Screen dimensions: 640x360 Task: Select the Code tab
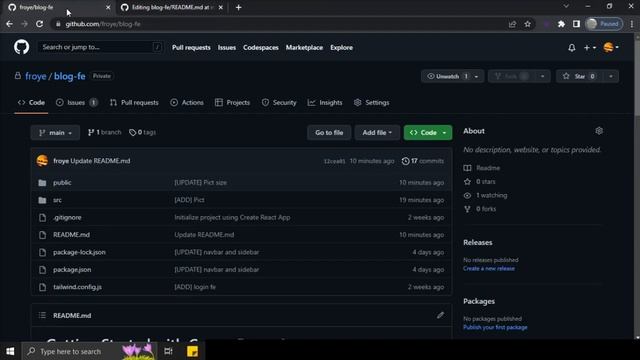point(31,102)
